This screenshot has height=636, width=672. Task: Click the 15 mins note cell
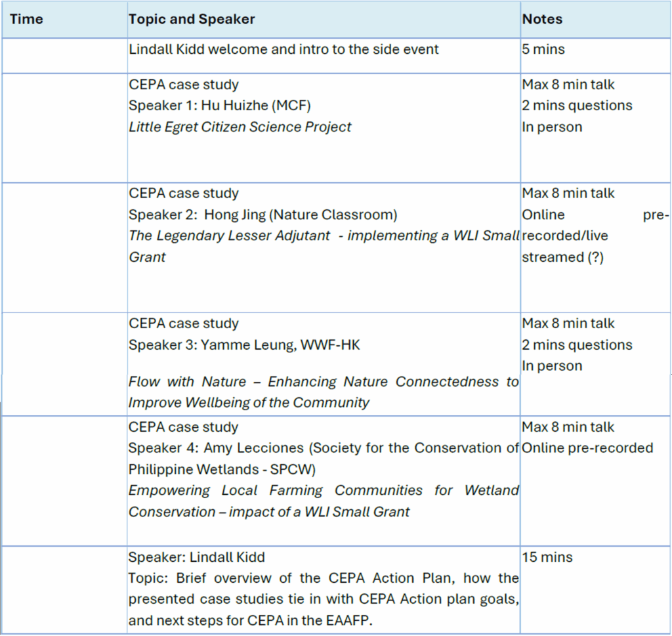tap(547, 557)
